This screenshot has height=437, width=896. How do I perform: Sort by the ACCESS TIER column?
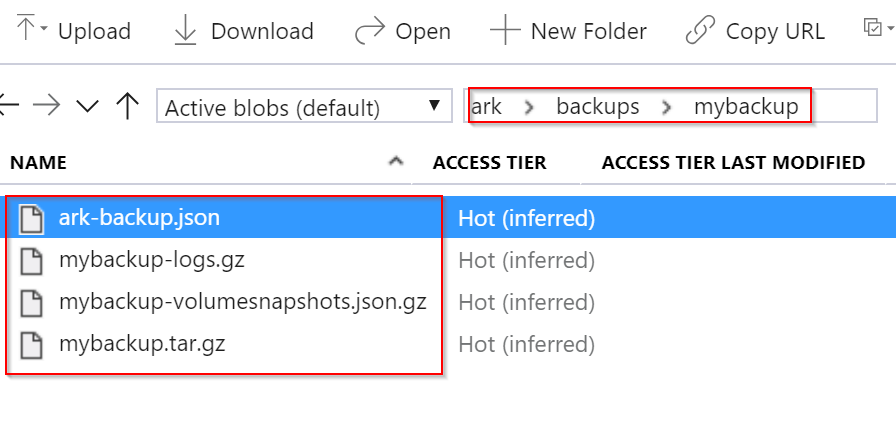(x=490, y=163)
